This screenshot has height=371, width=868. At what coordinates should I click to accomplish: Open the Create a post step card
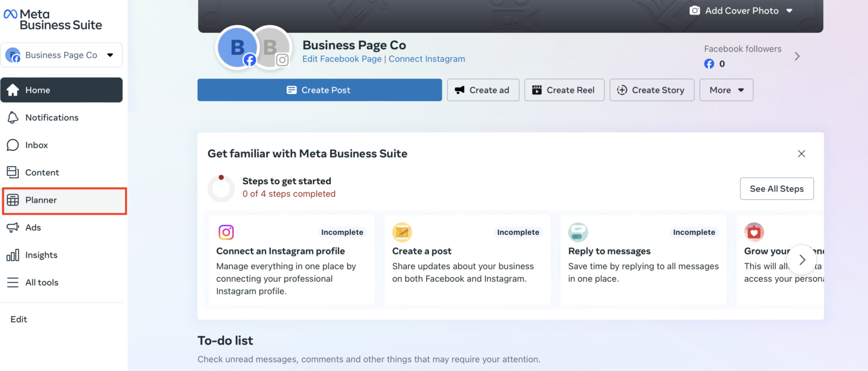467,260
